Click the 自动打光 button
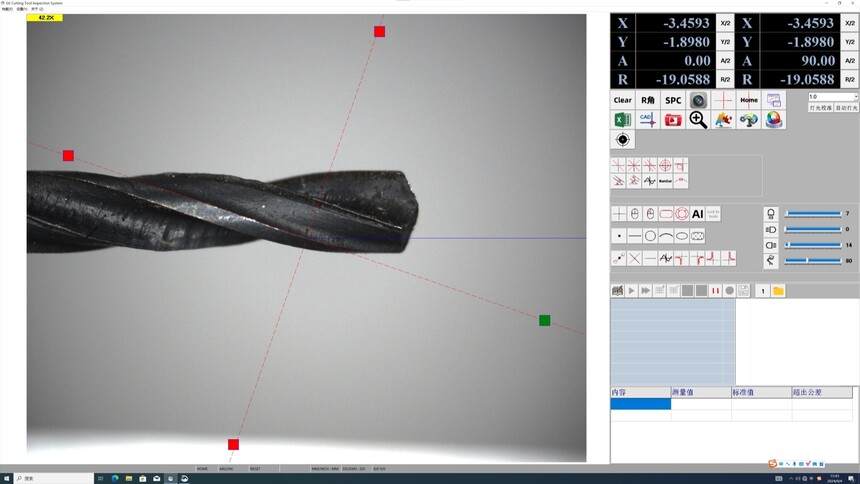The width and height of the screenshot is (860, 484). (x=846, y=108)
